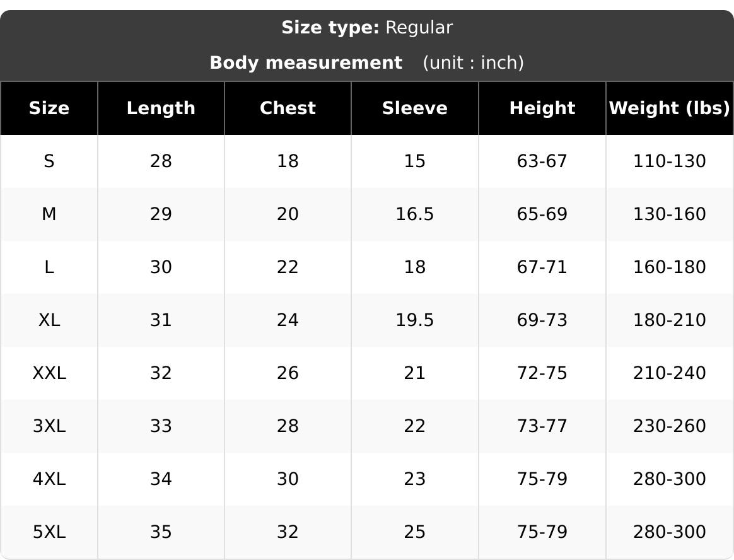
Task: Select the Sleeve column header
Action: click(x=415, y=108)
